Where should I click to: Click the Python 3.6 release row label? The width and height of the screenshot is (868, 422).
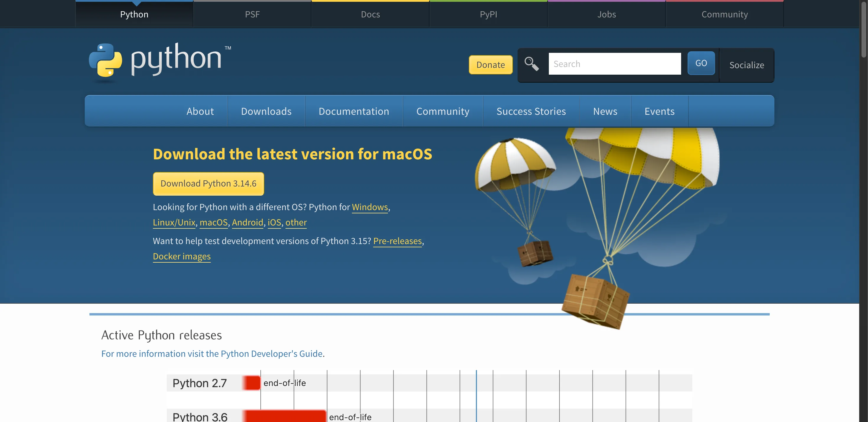coord(200,417)
